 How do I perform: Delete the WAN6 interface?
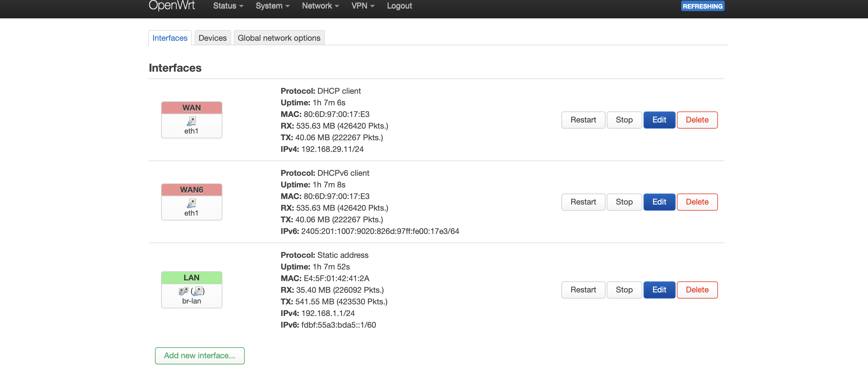point(697,201)
